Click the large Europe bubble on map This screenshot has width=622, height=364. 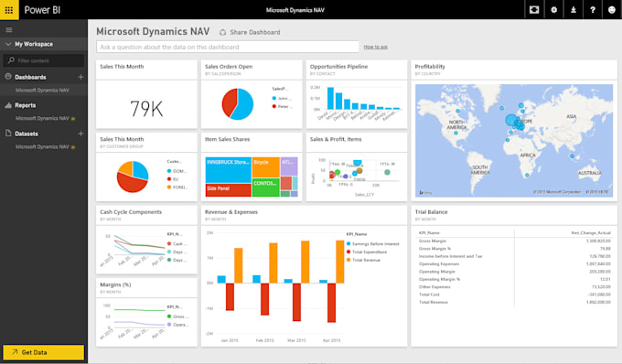point(511,120)
